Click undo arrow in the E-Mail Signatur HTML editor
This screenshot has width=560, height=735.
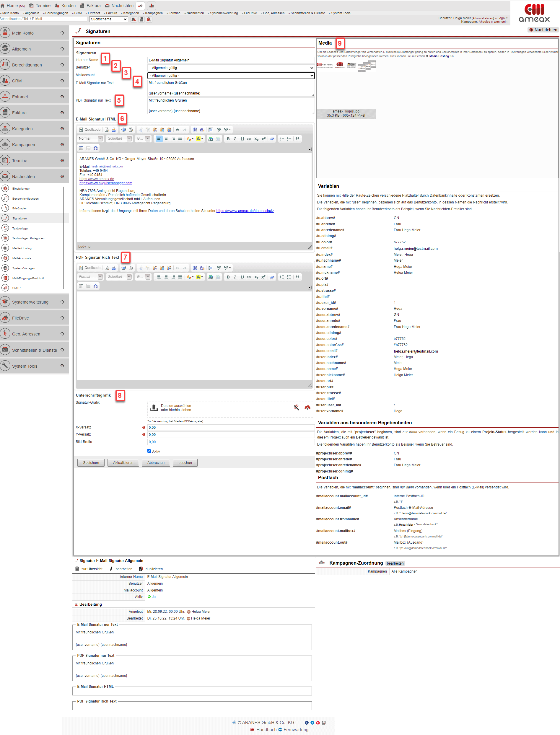coord(178,130)
